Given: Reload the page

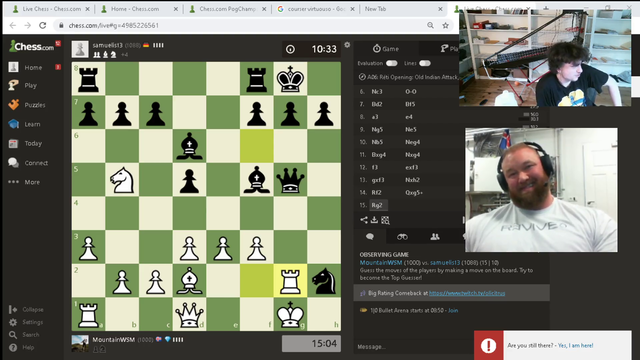Looking at the screenshot, I should tap(42, 25).
